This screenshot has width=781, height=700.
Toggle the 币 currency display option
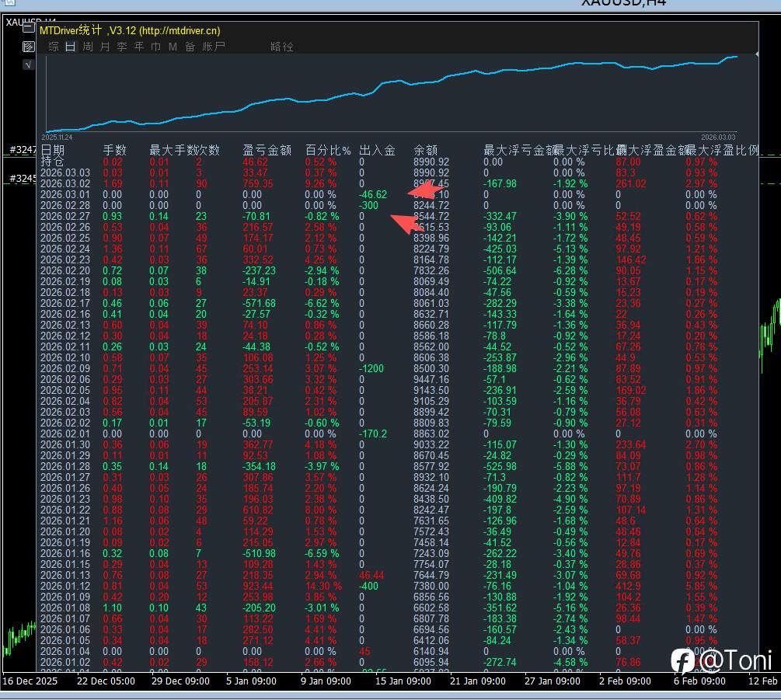click(155, 46)
